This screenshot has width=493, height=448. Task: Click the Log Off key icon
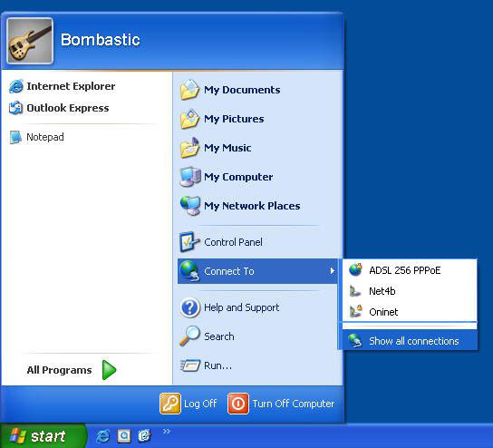tap(170, 404)
